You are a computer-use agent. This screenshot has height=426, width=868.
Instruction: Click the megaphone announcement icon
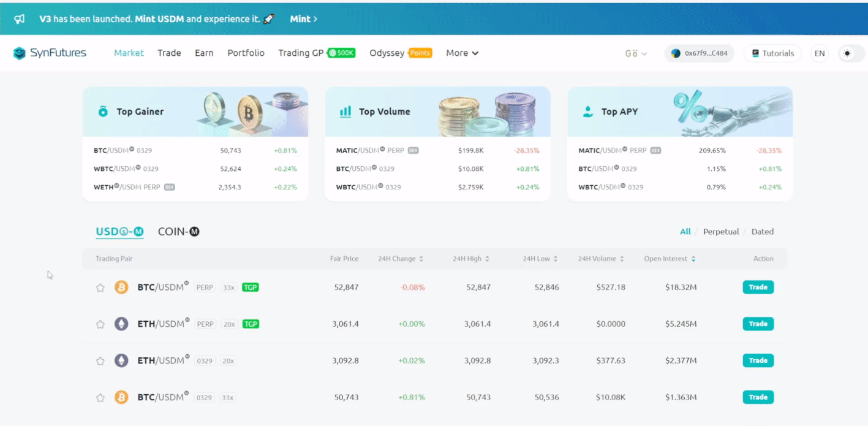click(20, 19)
